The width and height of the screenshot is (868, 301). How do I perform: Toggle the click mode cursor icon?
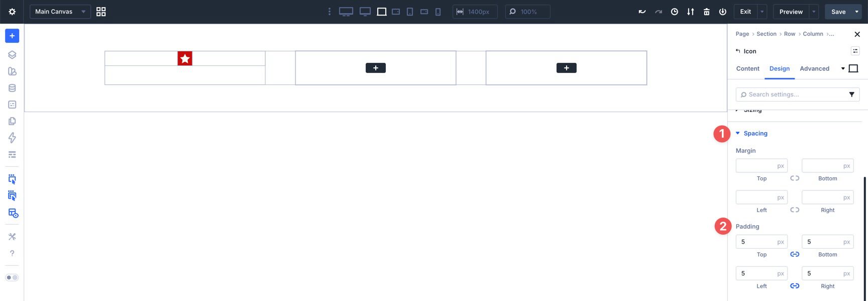click(x=12, y=179)
